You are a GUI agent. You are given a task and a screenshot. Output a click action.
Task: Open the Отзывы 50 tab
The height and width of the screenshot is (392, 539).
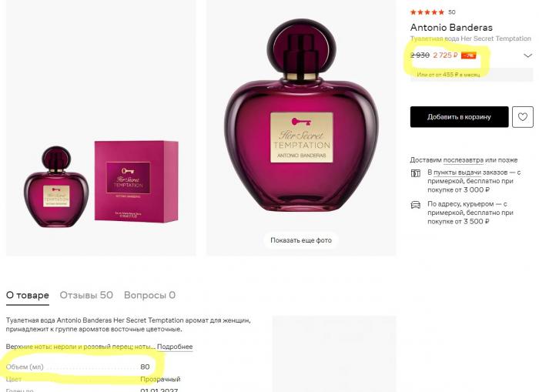point(86,295)
